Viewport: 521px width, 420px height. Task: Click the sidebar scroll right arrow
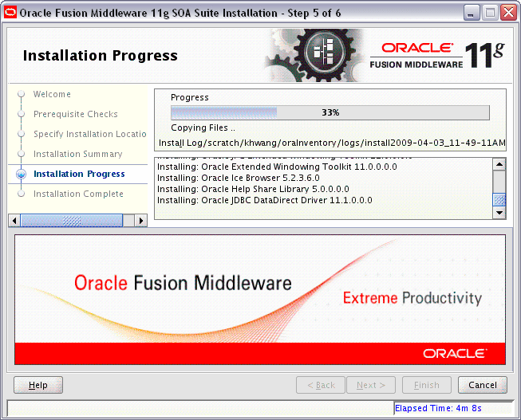(141, 221)
